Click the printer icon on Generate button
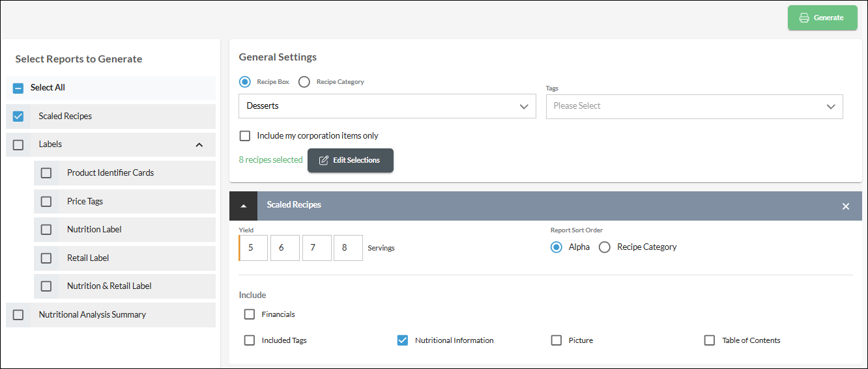The width and height of the screenshot is (868, 369). point(804,18)
